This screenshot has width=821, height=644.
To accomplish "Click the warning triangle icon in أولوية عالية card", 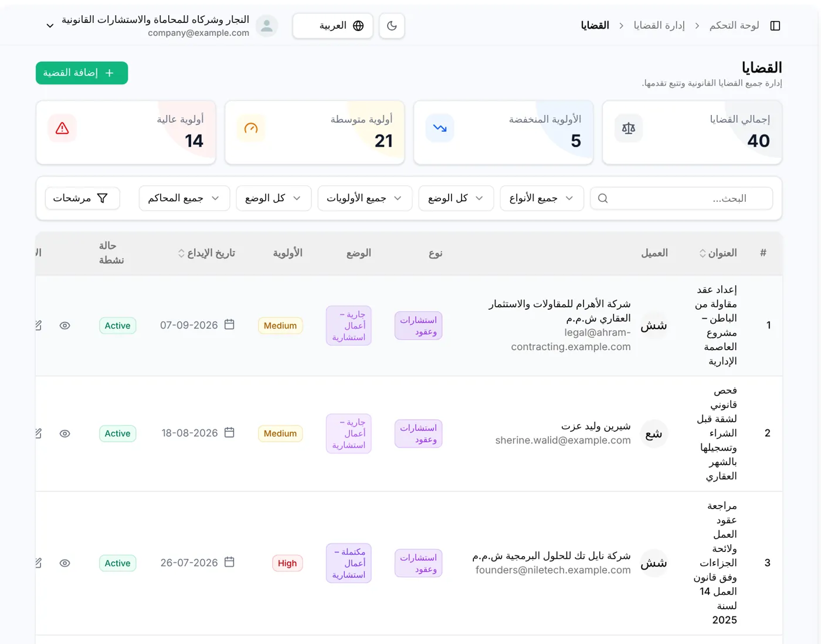I will (62, 128).
